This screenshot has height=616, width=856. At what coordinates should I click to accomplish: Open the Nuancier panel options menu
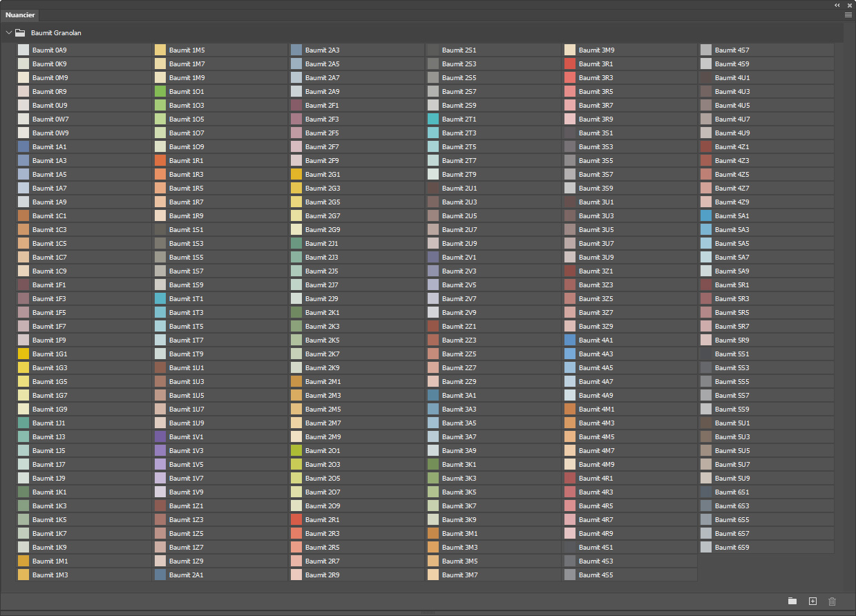848,15
